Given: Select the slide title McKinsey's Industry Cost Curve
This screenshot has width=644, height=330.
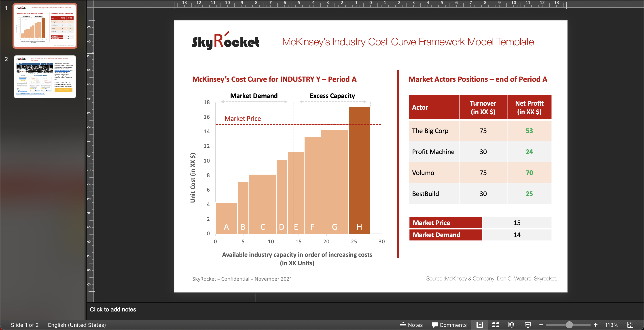Looking at the screenshot, I should point(408,42).
